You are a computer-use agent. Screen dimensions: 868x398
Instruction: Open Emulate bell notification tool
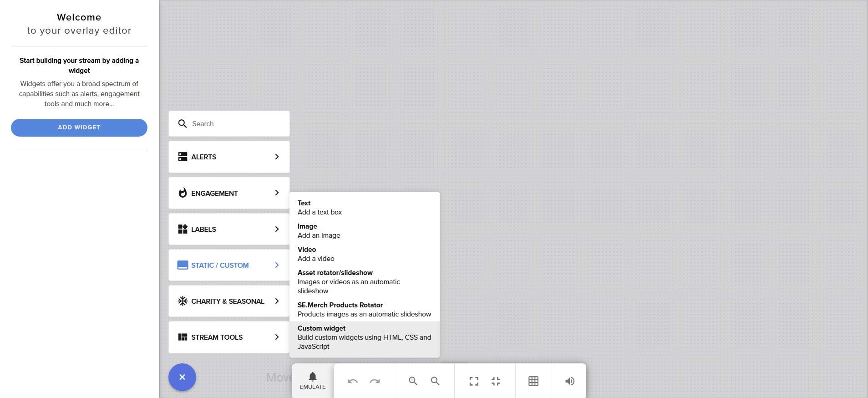click(x=313, y=381)
